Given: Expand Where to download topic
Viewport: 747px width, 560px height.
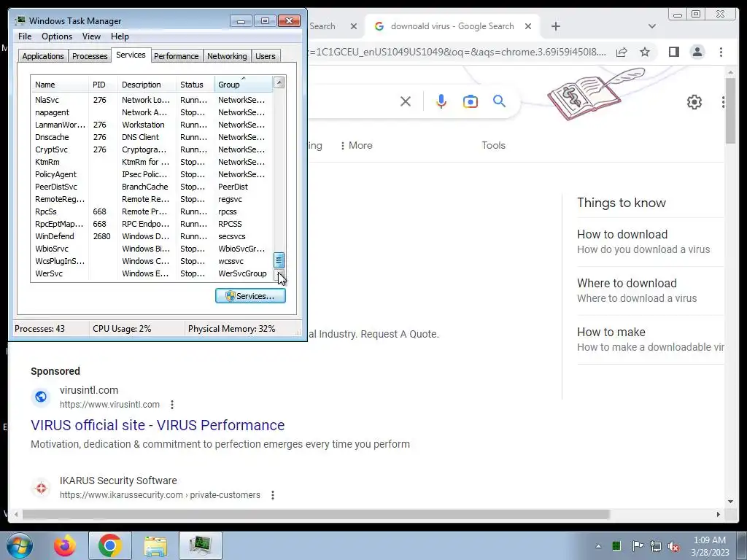Looking at the screenshot, I should [x=650, y=290].
